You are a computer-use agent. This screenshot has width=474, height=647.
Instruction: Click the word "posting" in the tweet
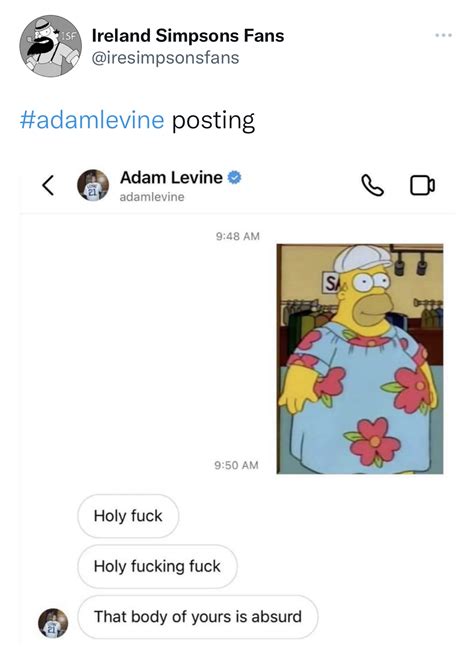coord(213,121)
